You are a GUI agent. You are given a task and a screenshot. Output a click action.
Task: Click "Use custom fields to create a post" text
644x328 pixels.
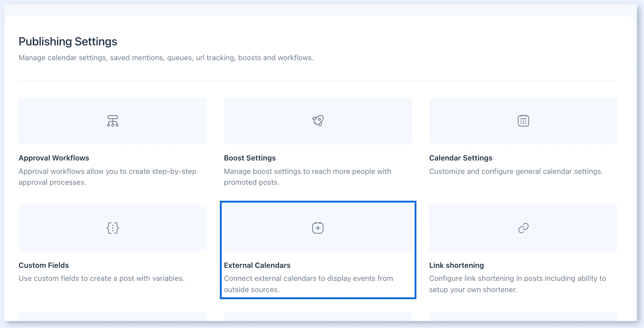click(102, 278)
